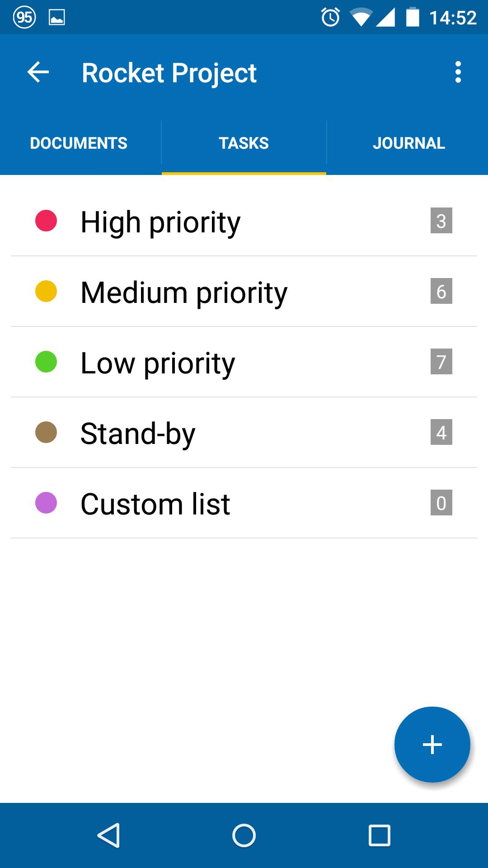The width and height of the screenshot is (488, 868).
Task: Tap the blue plus floating button
Action: [x=432, y=745]
